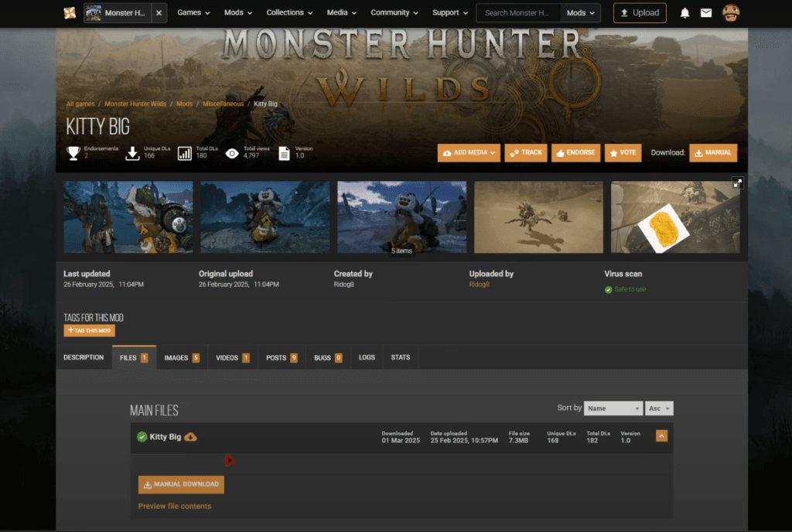Click the Nexus Mods logo icon
Screen dimensions: 792x532
tap(70, 12)
